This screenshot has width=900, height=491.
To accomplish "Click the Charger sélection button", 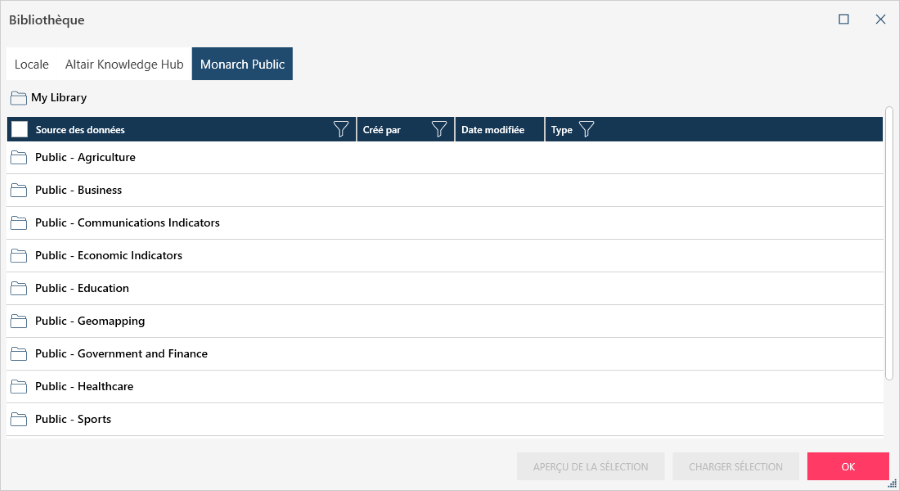I will 736,466.
